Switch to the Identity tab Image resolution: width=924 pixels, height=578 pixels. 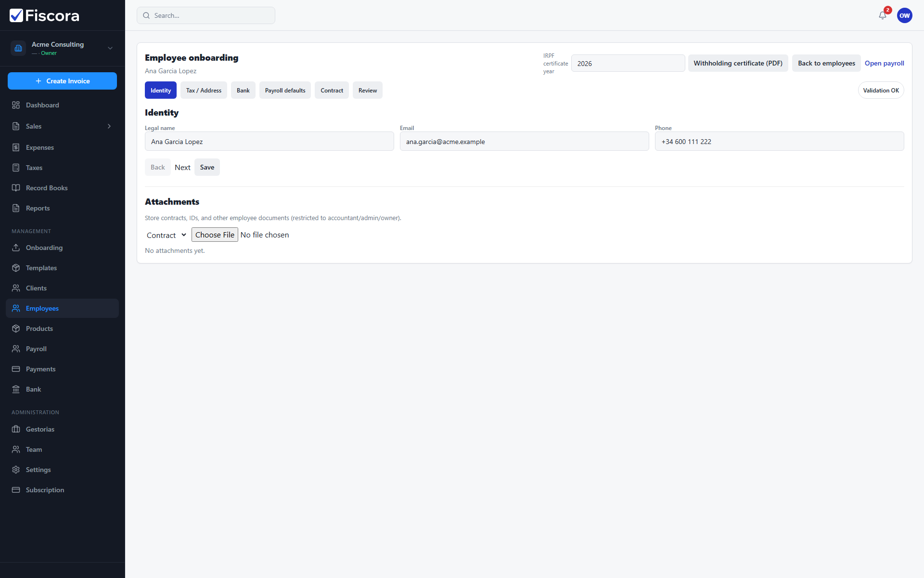tap(161, 90)
